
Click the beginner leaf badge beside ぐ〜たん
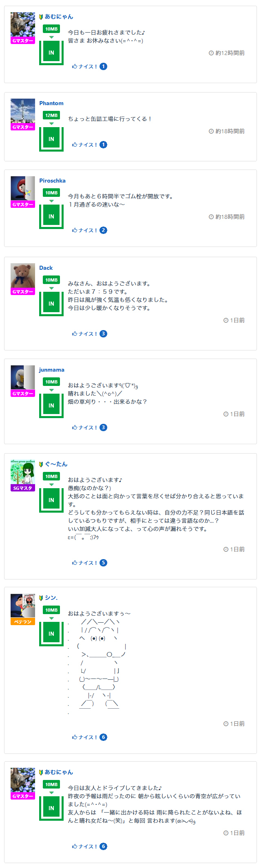coord(41,464)
